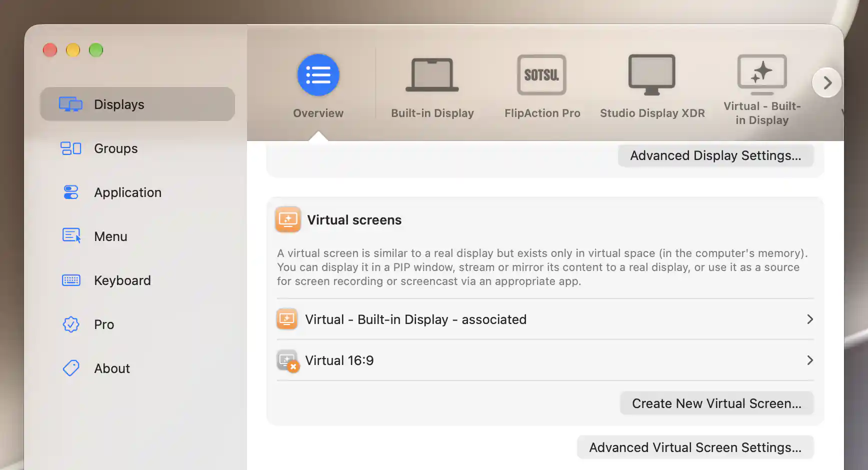868x470 pixels.
Task: Select the Overview list icon
Action: [x=318, y=75]
